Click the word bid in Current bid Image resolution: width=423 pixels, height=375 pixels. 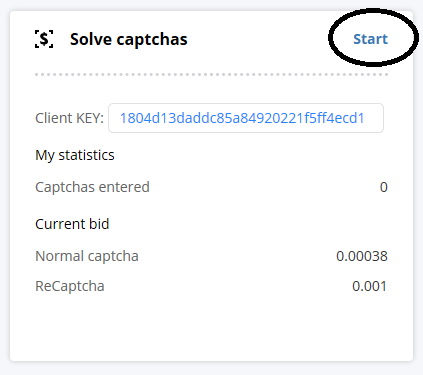coord(99,224)
